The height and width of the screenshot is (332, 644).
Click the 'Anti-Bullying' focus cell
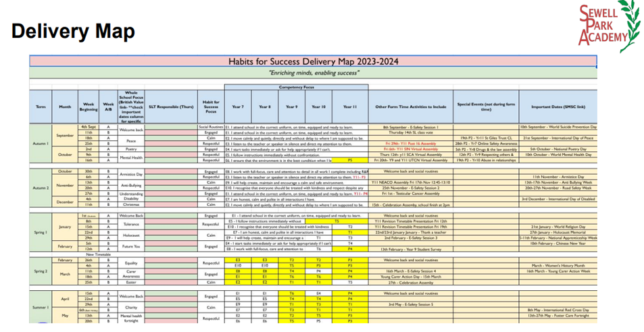[x=131, y=186]
